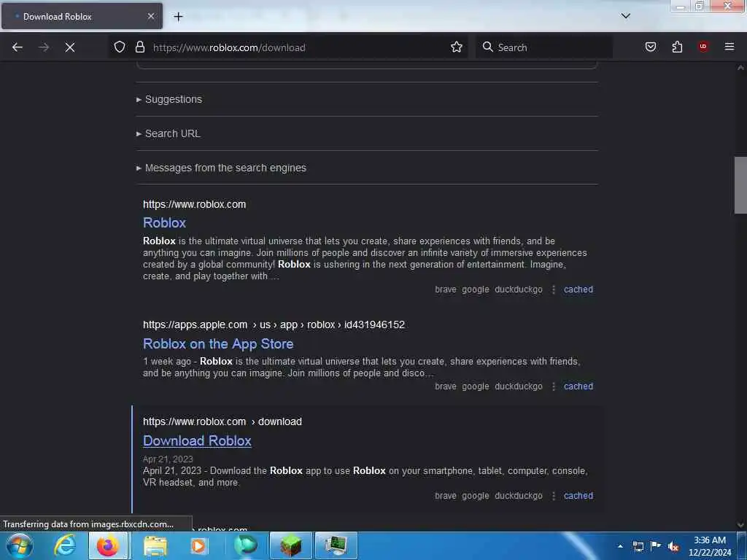Open the Firefox hamburger menu
This screenshot has width=747, height=560.
coord(729,47)
